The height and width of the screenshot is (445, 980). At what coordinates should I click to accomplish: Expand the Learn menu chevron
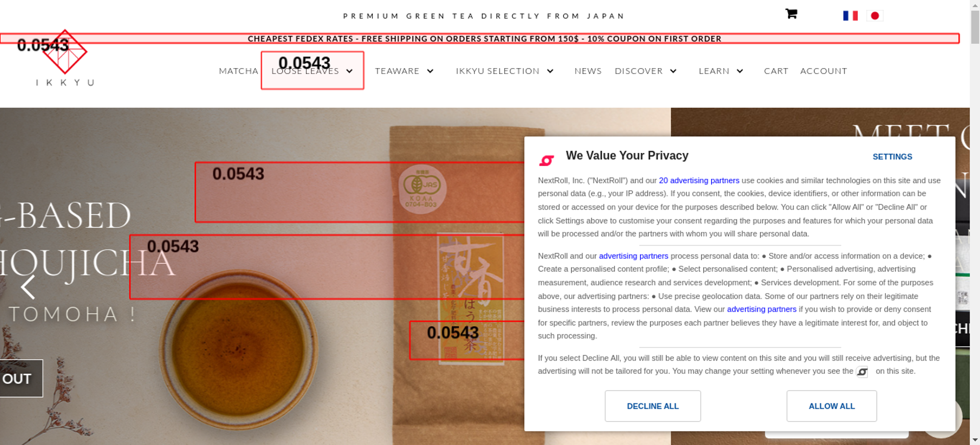[740, 71]
